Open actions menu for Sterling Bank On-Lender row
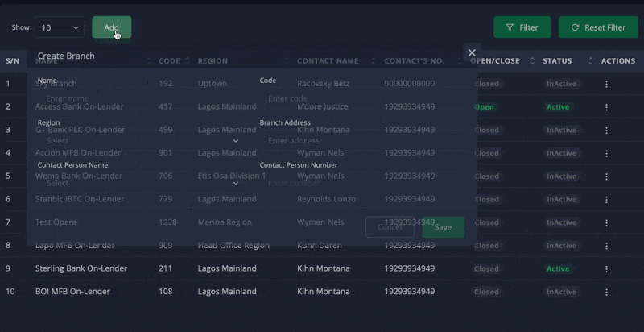644x332 pixels. [607, 268]
